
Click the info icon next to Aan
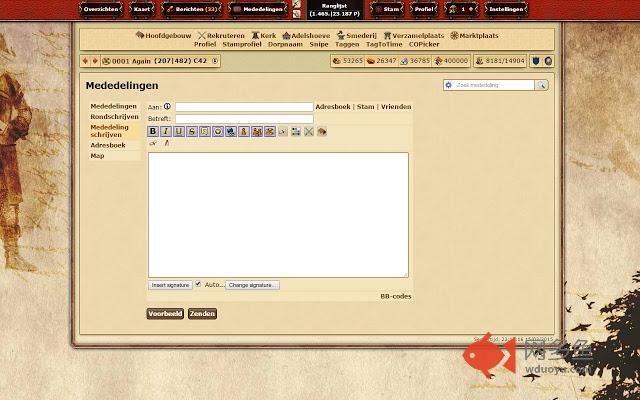click(x=167, y=107)
